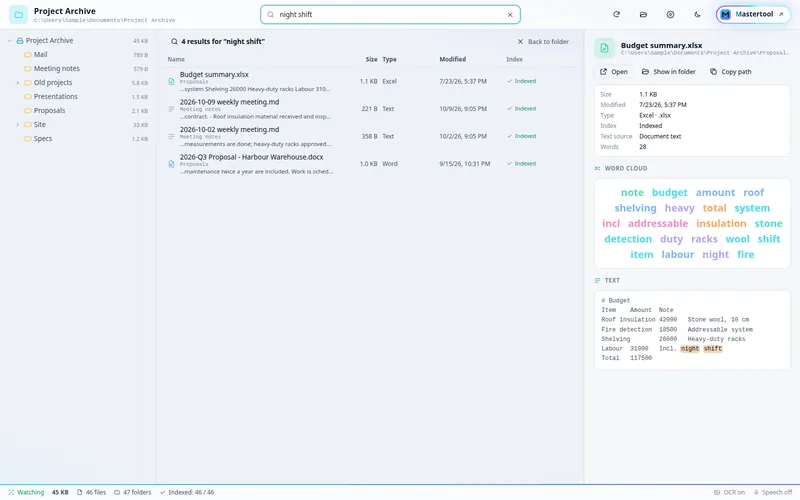The image size is (800, 500).
Task: Toggle Speech off in status bar
Action: [772, 492]
